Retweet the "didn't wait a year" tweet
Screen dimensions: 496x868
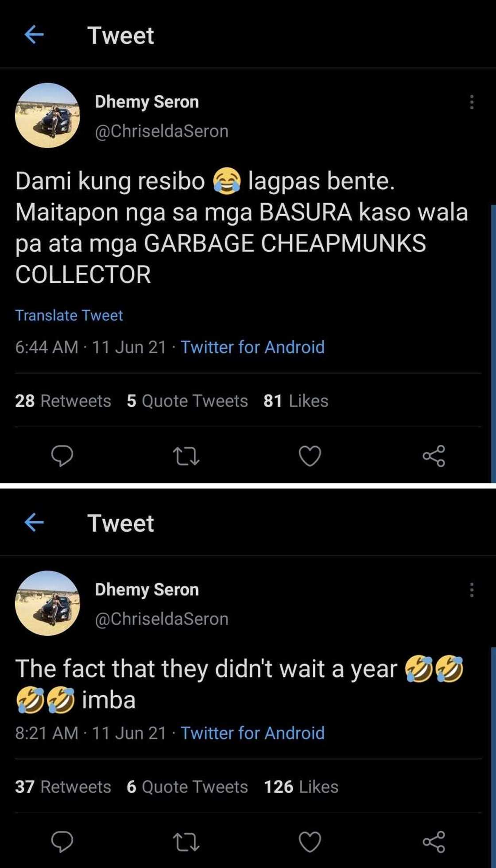tap(186, 842)
